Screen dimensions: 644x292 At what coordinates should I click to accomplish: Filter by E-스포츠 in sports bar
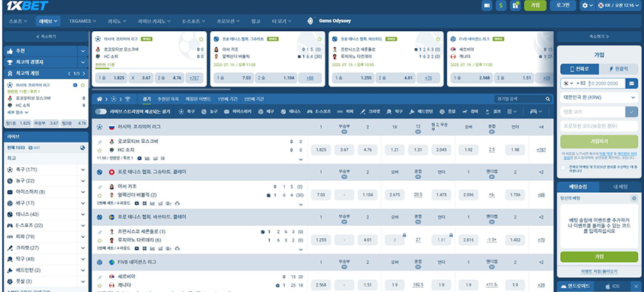tap(319, 111)
